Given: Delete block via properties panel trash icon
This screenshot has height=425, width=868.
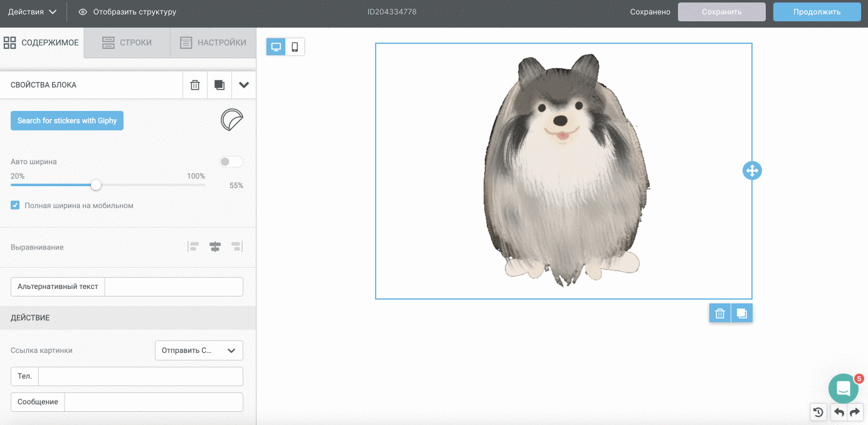Looking at the screenshot, I should (195, 85).
